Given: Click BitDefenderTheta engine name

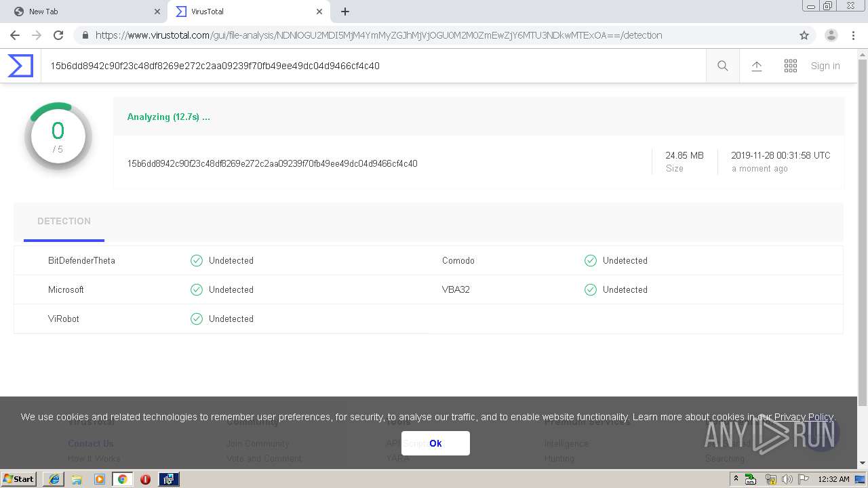Looking at the screenshot, I should tap(81, 260).
